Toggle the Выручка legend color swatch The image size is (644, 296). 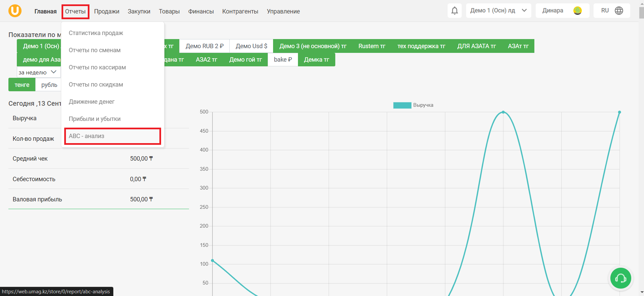point(402,105)
